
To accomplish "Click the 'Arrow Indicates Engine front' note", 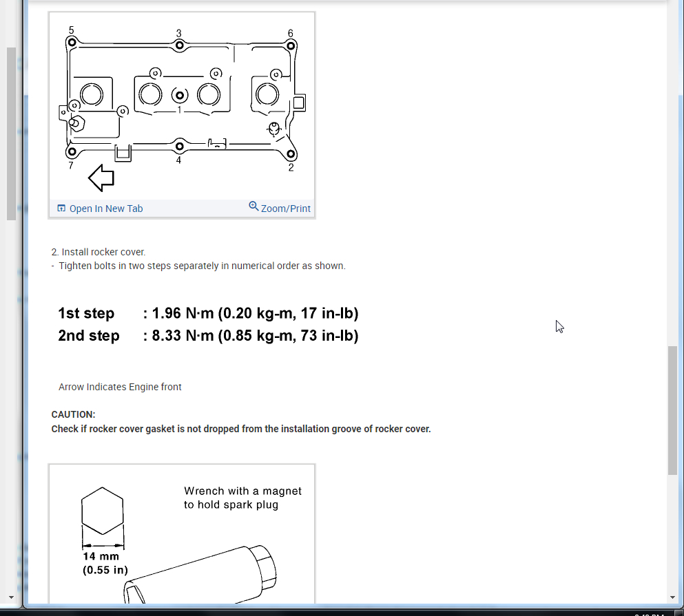I will pyautogui.click(x=120, y=387).
